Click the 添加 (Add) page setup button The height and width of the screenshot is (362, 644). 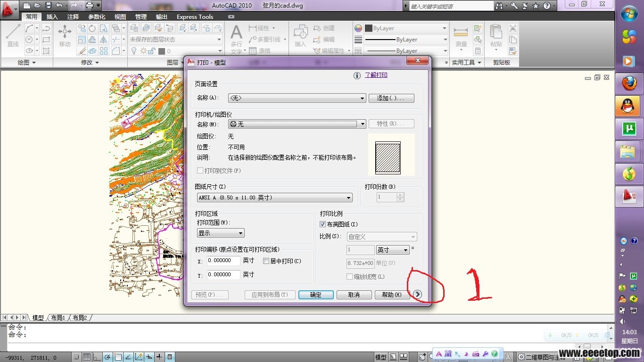391,98
